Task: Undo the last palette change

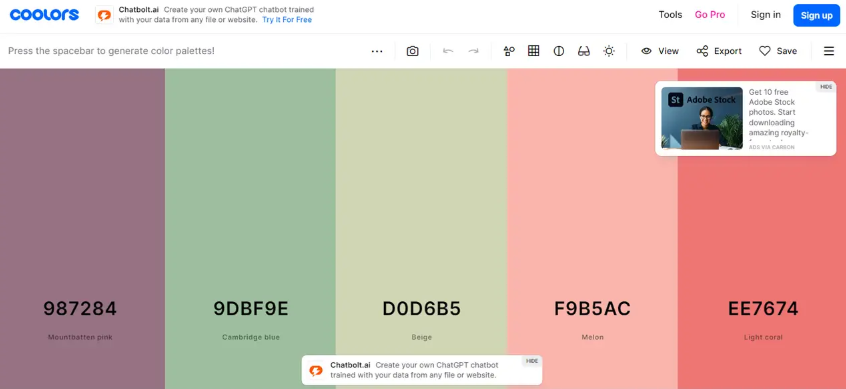Action: coord(448,51)
